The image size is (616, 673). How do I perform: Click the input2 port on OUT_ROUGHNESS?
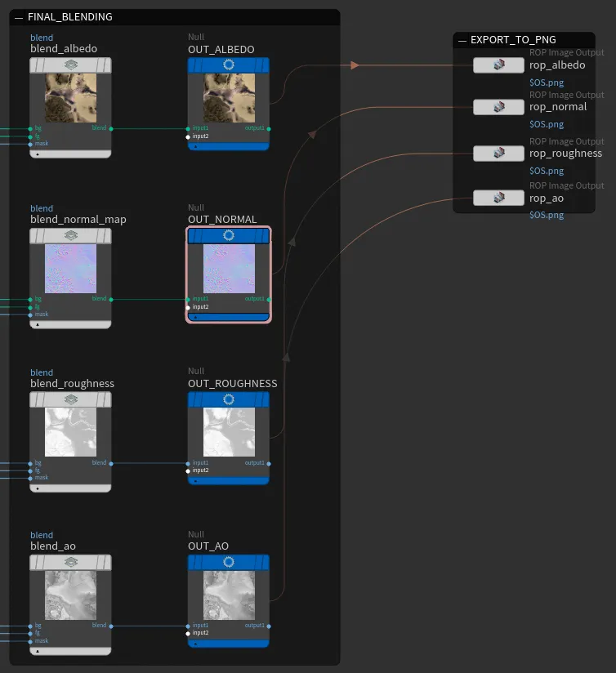pos(188,470)
